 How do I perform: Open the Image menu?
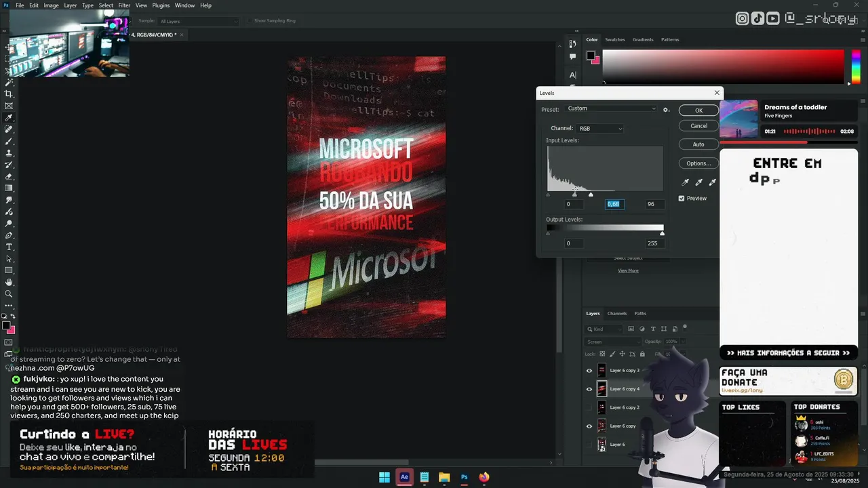click(x=51, y=5)
